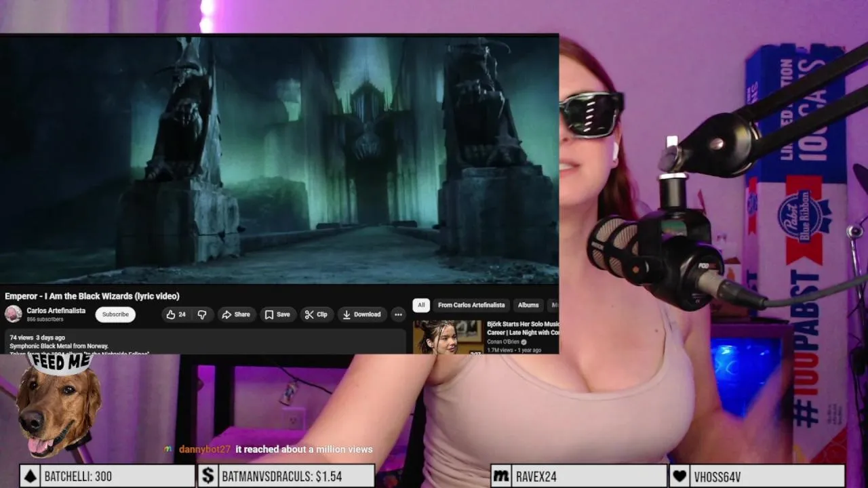Open Björk Starts Her Solo Music title

pyautogui.click(x=523, y=328)
